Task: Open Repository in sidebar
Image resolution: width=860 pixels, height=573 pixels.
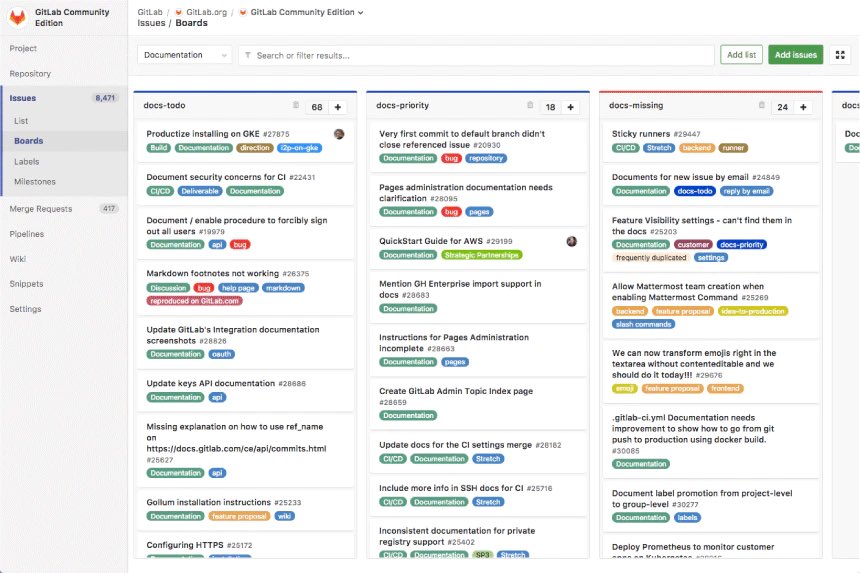Action: pyautogui.click(x=30, y=73)
